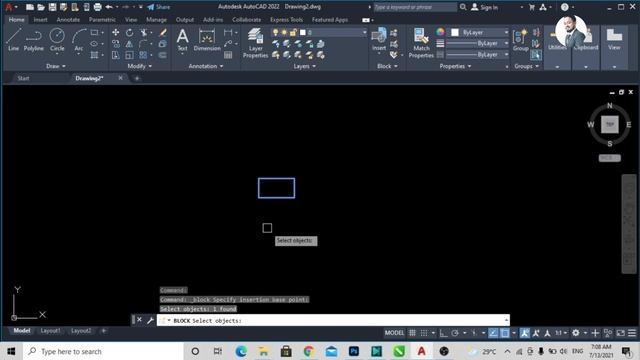Expand the Block panel
The image size is (640, 360).
(x=387, y=66)
